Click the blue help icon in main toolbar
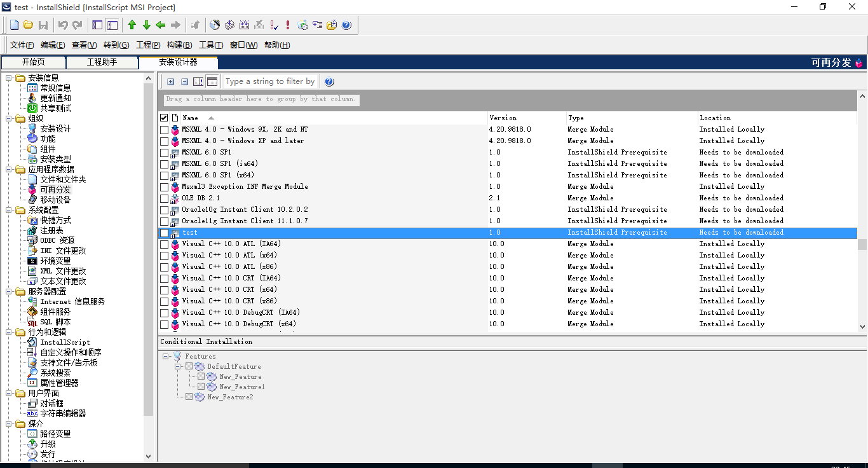The height and width of the screenshot is (468, 868). click(x=346, y=25)
